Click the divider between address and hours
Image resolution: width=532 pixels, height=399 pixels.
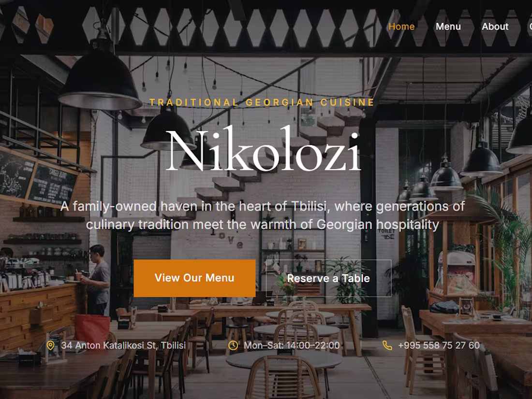(207, 345)
